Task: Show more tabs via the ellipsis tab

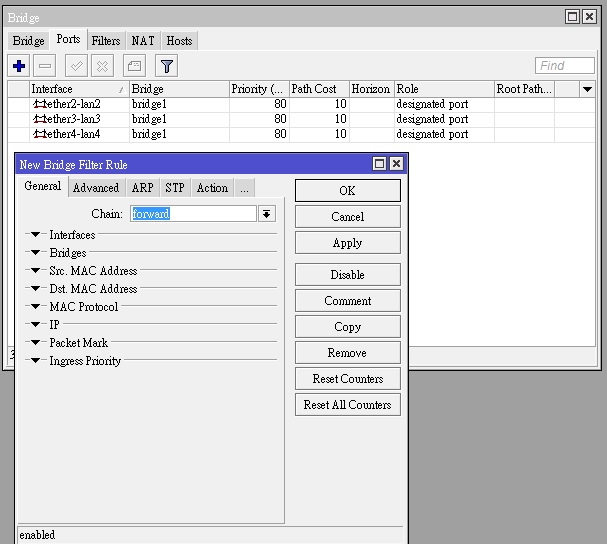Action: [x=244, y=188]
